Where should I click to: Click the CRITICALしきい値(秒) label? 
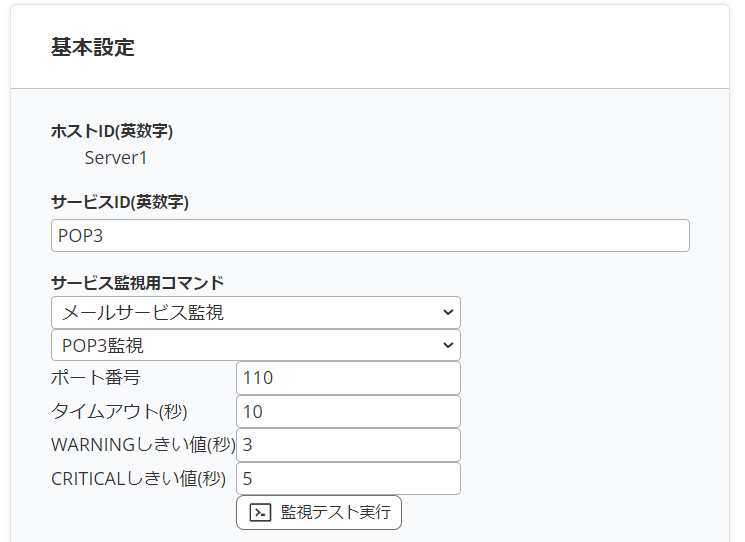[x=139, y=478]
